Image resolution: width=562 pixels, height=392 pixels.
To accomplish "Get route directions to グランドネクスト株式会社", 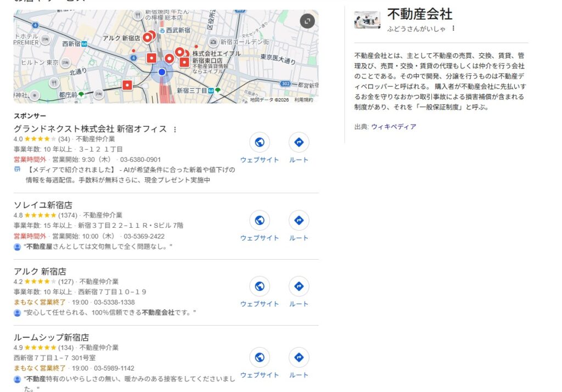I will 299,143.
